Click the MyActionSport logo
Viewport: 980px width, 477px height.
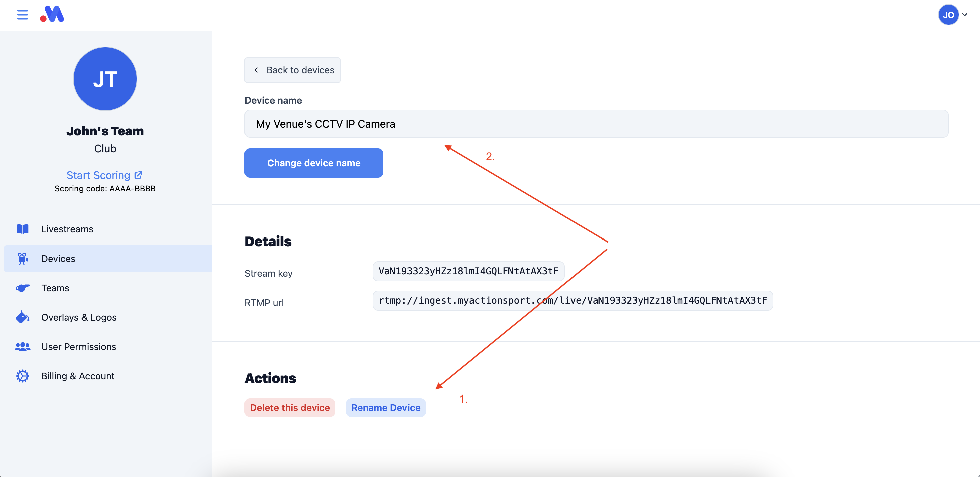coord(52,14)
